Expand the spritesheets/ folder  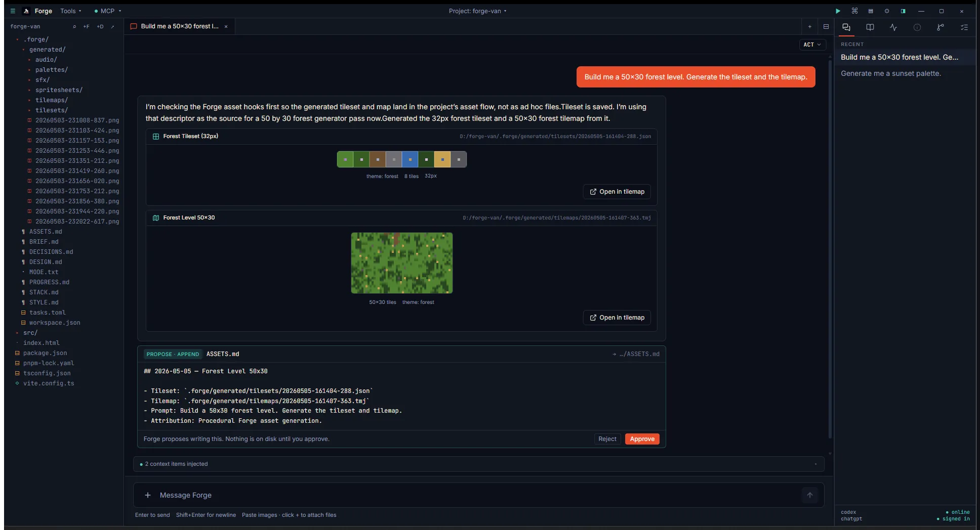pos(59,90)
